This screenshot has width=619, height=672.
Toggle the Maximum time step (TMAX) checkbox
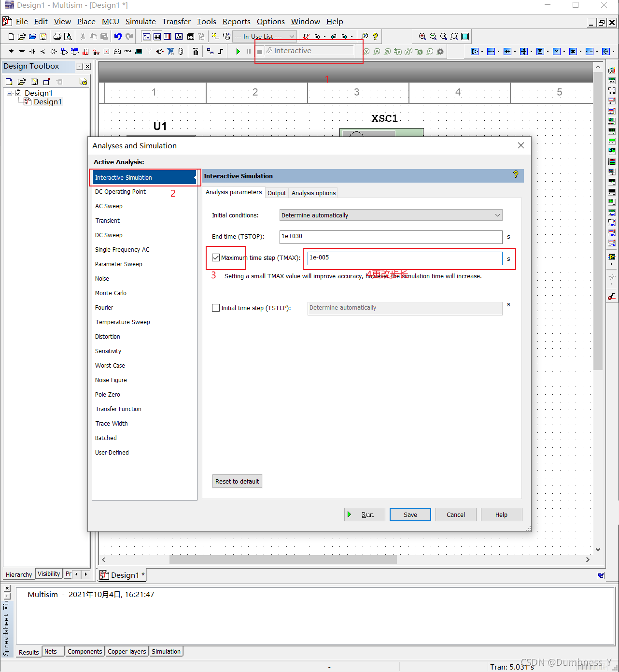pyautogui.click(x=216, y=257)
